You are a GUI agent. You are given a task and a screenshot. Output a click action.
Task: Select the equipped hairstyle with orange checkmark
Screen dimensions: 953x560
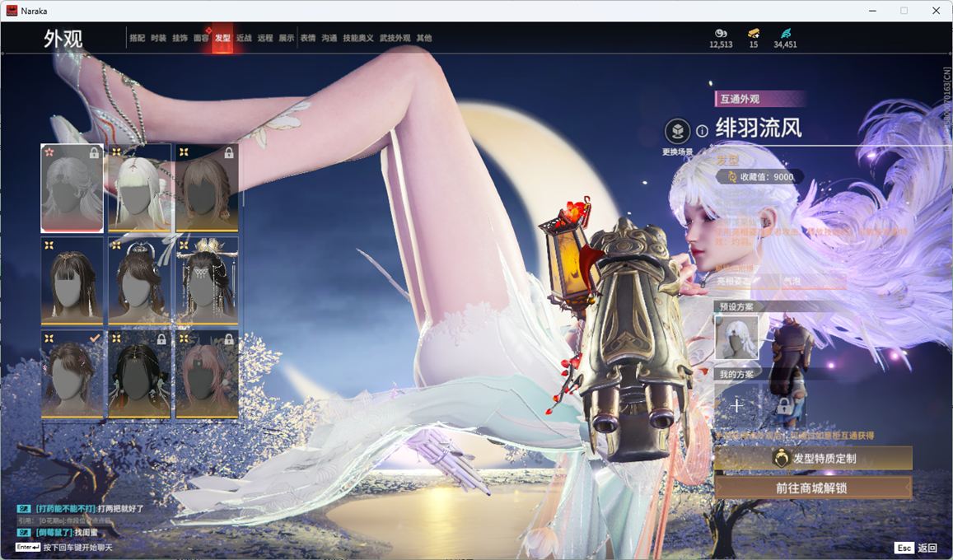(72, 375)
